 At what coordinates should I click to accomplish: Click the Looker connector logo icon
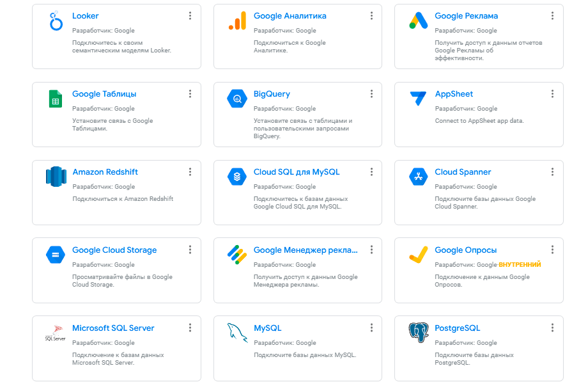click(56, 21)
